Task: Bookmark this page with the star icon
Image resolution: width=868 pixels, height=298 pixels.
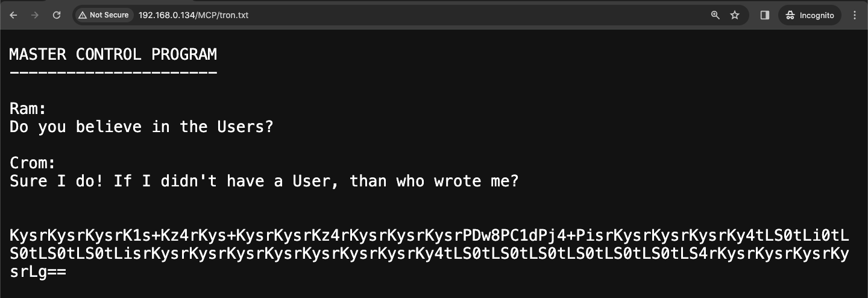Action: coord(735,15)
